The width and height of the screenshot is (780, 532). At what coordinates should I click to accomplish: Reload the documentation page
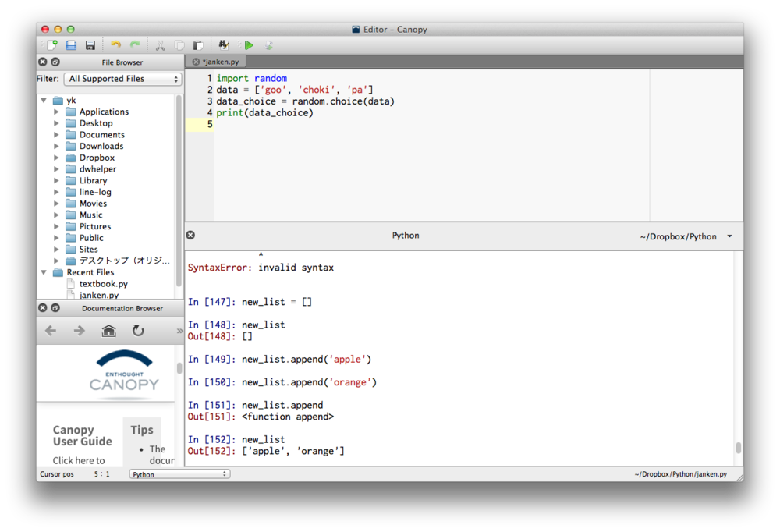pyautogui.click(x=138, y=331)
